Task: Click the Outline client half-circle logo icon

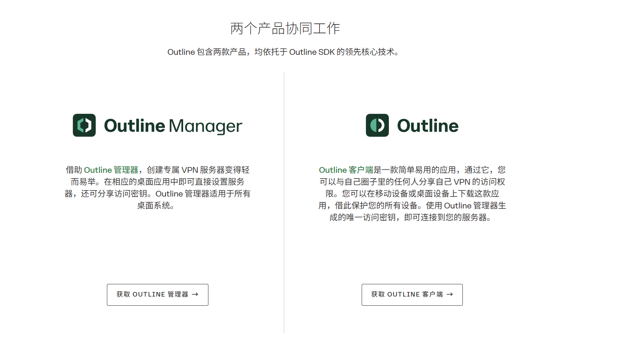Action: pyautogui.click(x=377, y=125)
